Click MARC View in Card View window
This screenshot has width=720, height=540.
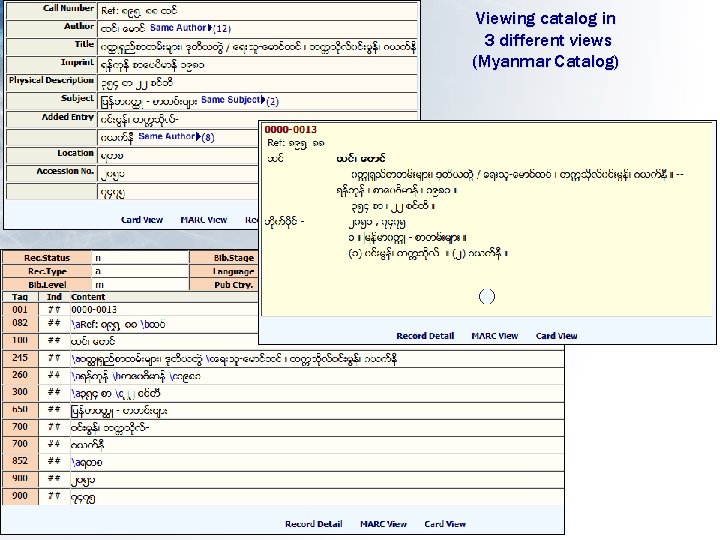pos(495,336)
